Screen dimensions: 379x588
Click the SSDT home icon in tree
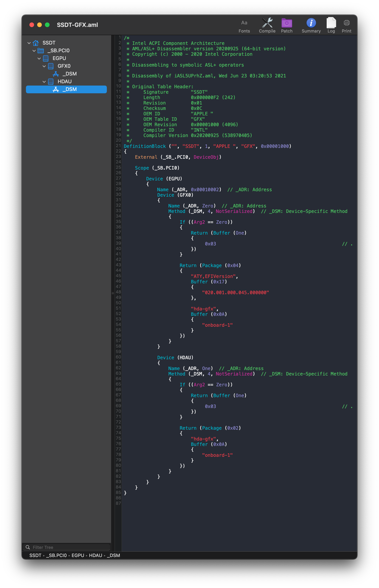click(x=36, y=43)
